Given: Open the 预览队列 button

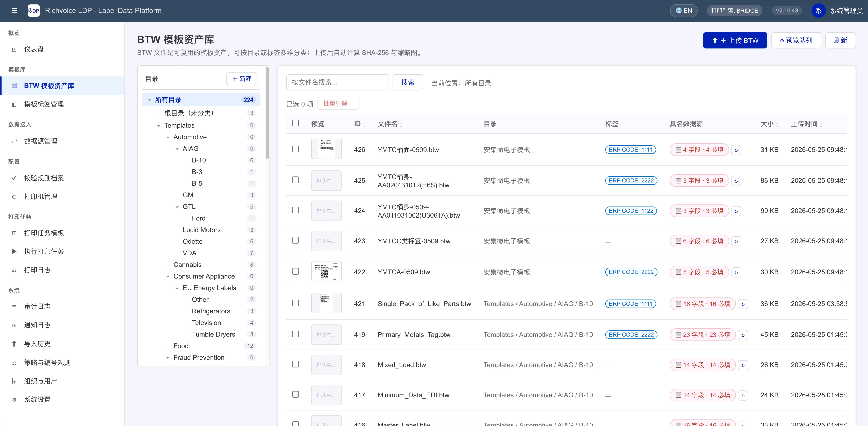Looking at the screenshot, I should 796,40.
